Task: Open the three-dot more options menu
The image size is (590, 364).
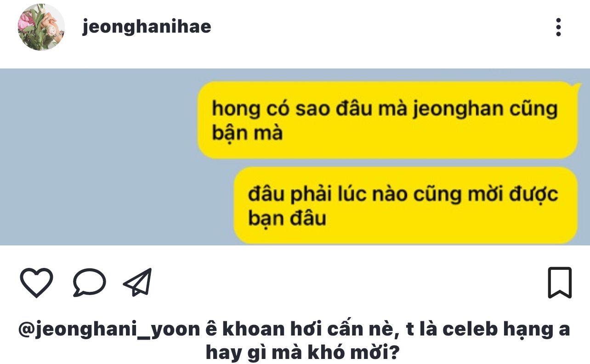Action: [x=558, y=27]
